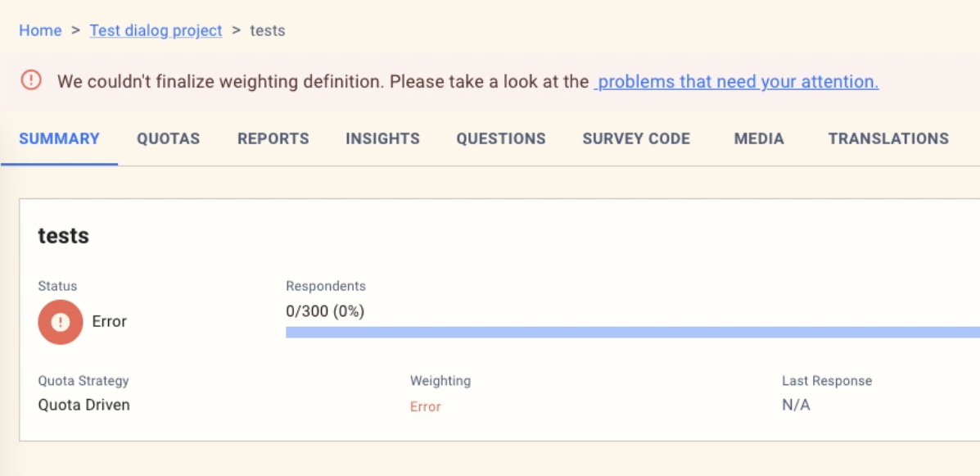Navigate to Home via the breadcrumb

point(40,30)
